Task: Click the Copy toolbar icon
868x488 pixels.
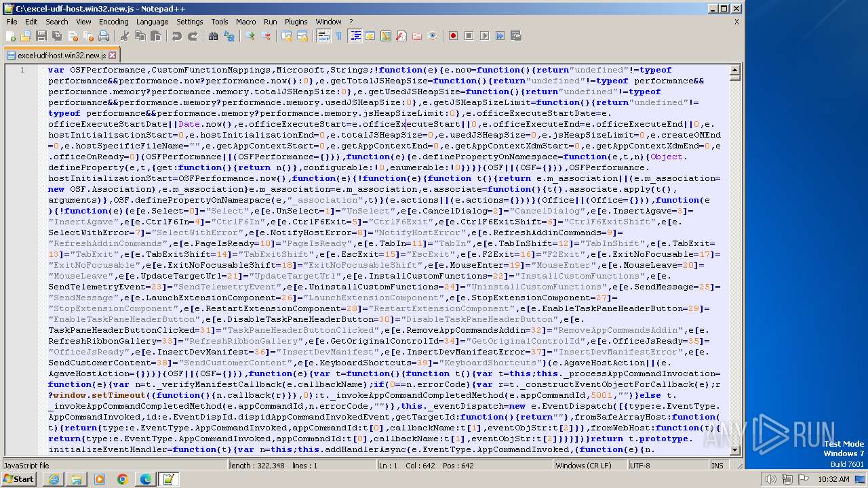Action: click(x=140, y=36)
